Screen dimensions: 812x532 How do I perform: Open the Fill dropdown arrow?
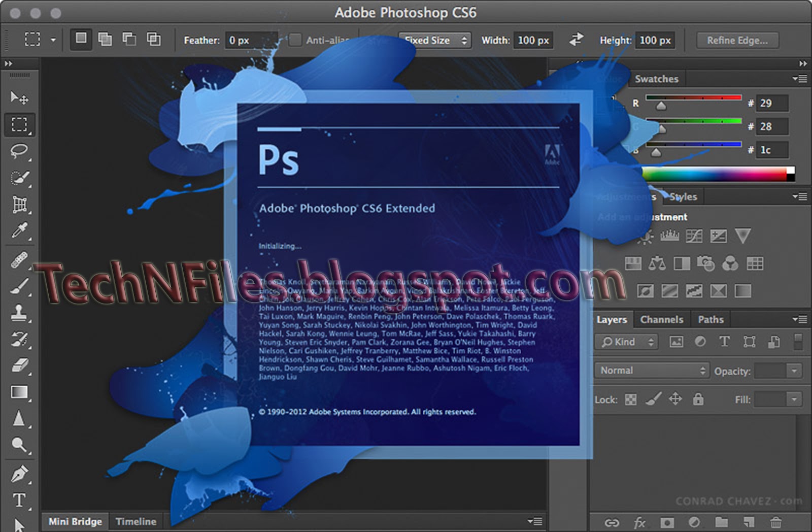pyautogui.click(x=795, y=400)
